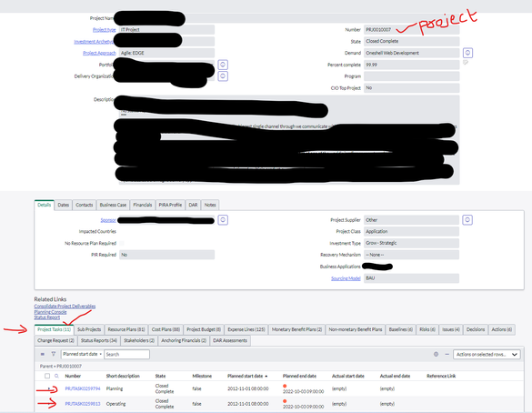Sort by the Planned end date column header
532x413 pixels.
tap(299, 376)
